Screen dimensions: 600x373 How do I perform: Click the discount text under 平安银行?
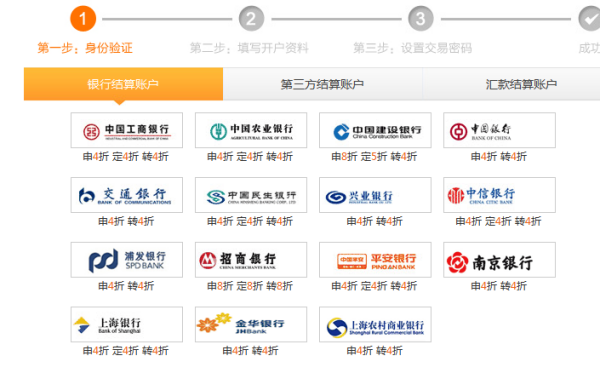[374, 286]
